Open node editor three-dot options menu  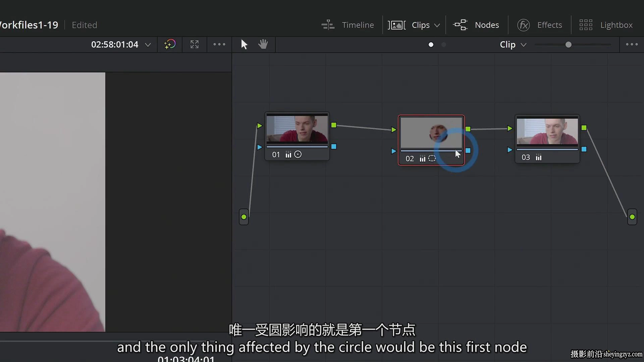coord(632,44)
